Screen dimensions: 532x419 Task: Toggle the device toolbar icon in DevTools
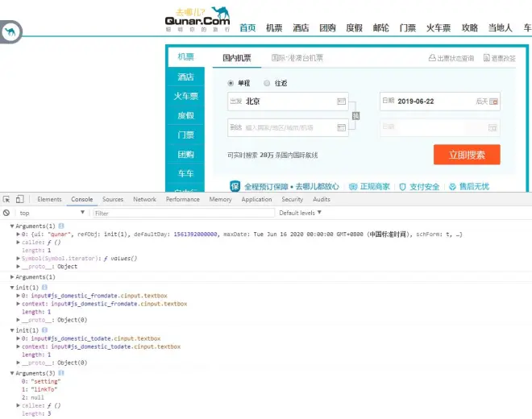tap(19, 199)
